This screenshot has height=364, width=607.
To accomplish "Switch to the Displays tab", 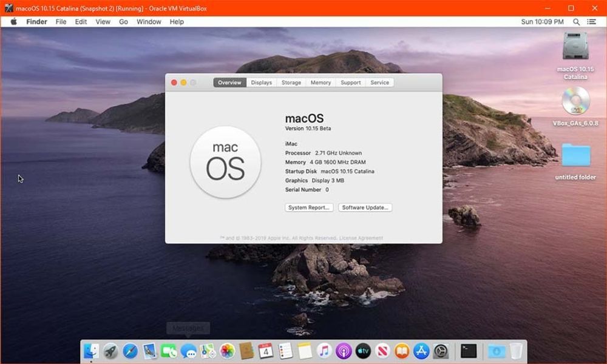I will [261, 83].
